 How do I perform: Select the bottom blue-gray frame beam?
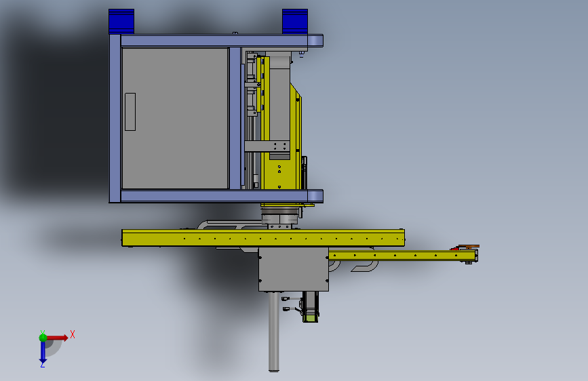pyautogui.click(x=222, y=196)
